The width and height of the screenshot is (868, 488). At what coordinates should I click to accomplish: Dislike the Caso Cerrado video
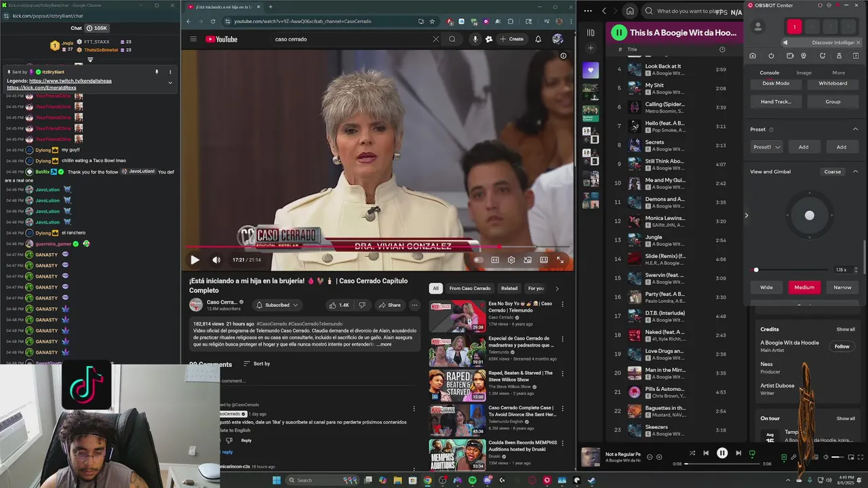pyautogui.click(x=362, y=305)
